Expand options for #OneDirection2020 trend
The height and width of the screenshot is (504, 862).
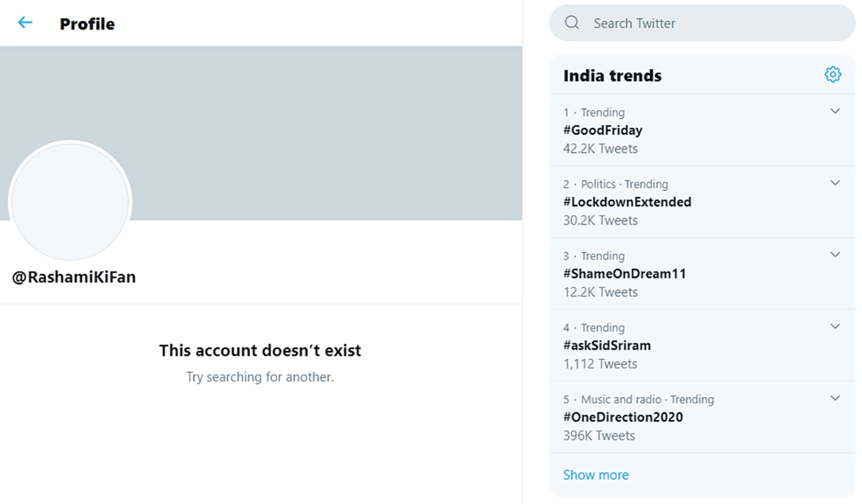(835, 398)
